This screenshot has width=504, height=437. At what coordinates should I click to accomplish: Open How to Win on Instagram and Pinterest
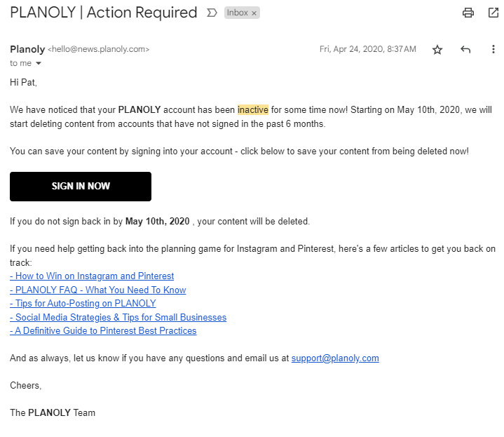[94, 276]
